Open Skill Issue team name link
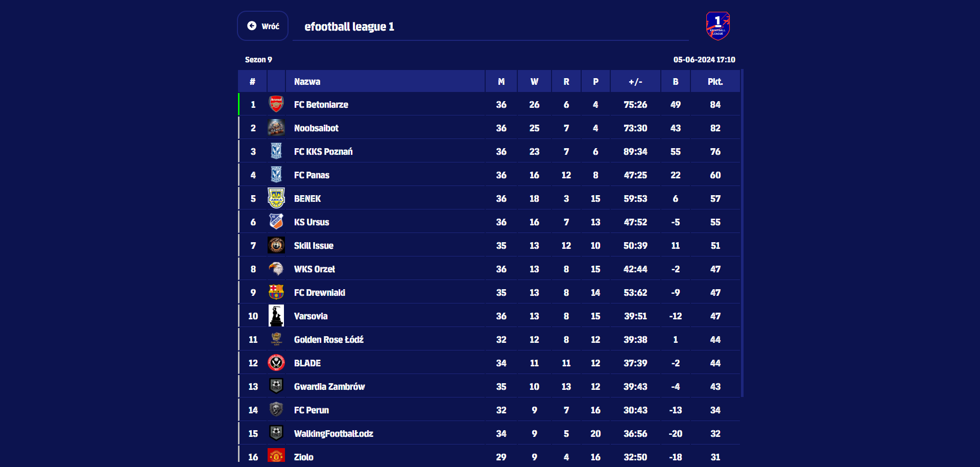This screenshot has width=980, height=467. tap(314, 246)
